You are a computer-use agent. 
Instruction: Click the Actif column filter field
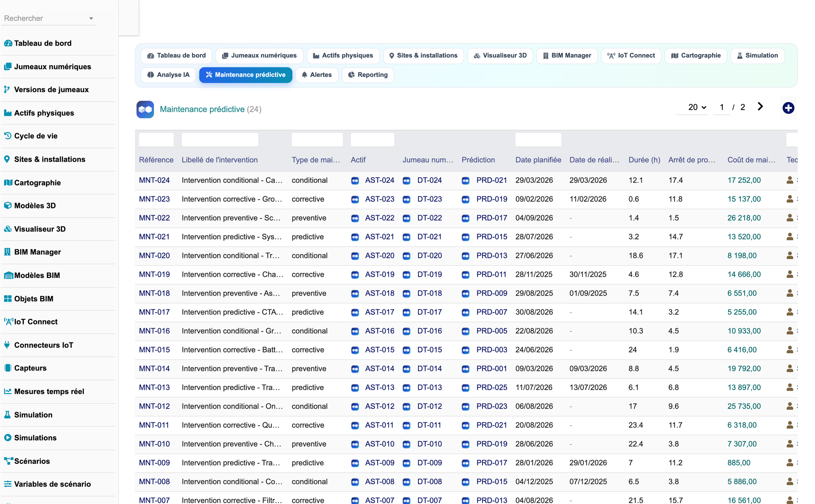click(372, 140)
